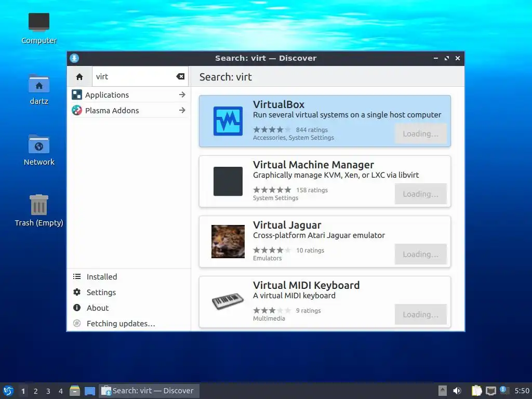Viewport: 532px width, 399px height.
Task: Click the Plasma Addons colorful icon
Action: (77, 110)
